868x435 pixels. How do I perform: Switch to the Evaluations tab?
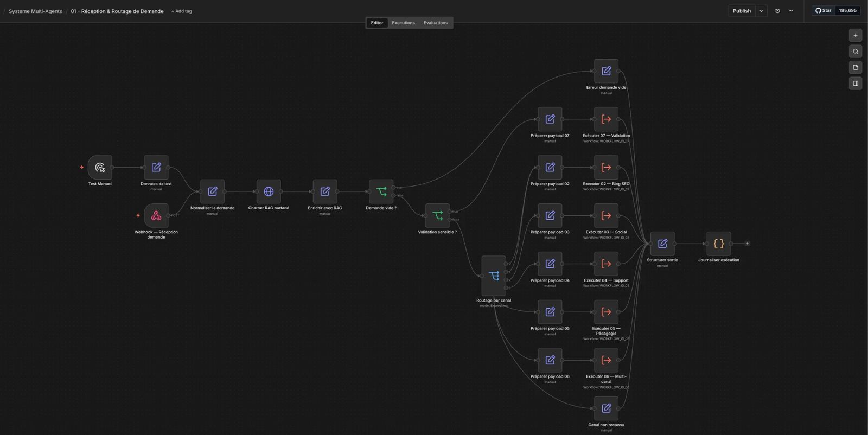pyautogui.click(x=436, y=23)
